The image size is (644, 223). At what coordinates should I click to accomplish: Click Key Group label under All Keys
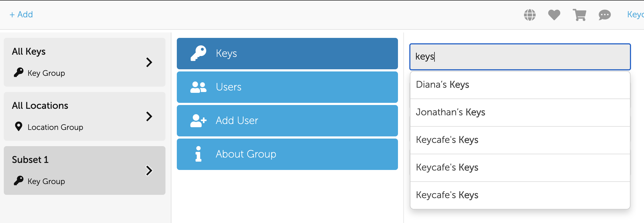(46, 73)
